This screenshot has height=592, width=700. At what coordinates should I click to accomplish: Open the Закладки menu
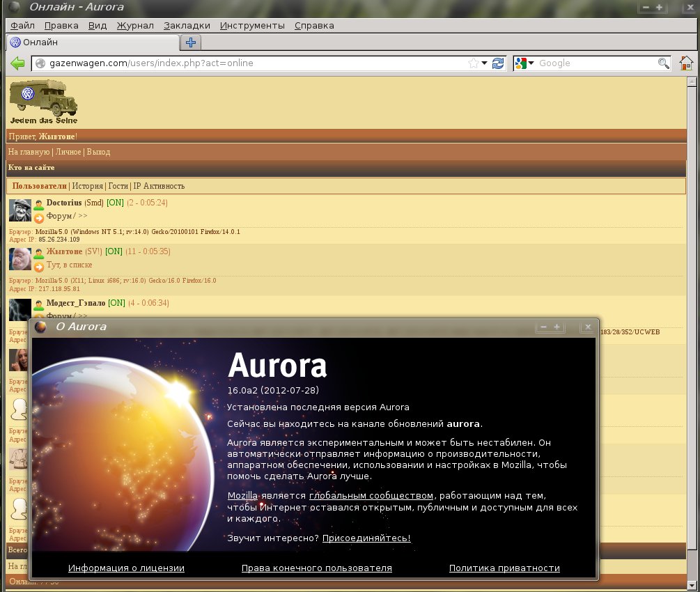tap(187, 26)
